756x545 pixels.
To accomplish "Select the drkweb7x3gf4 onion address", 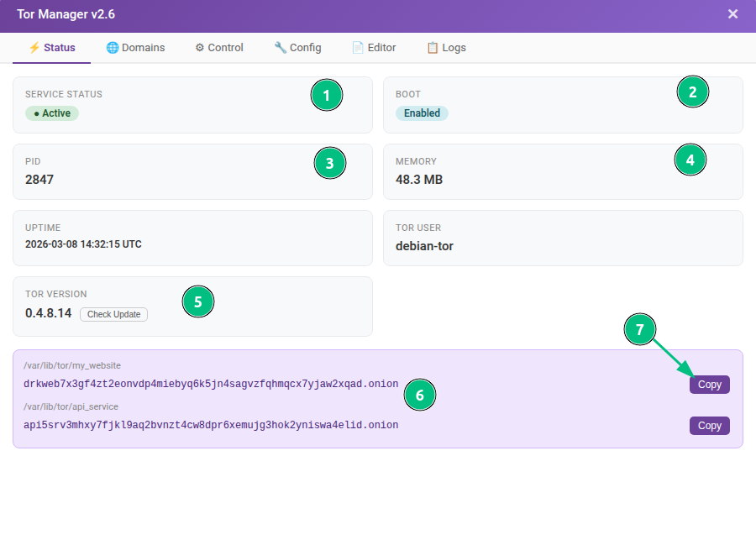I will coord(211,384).
